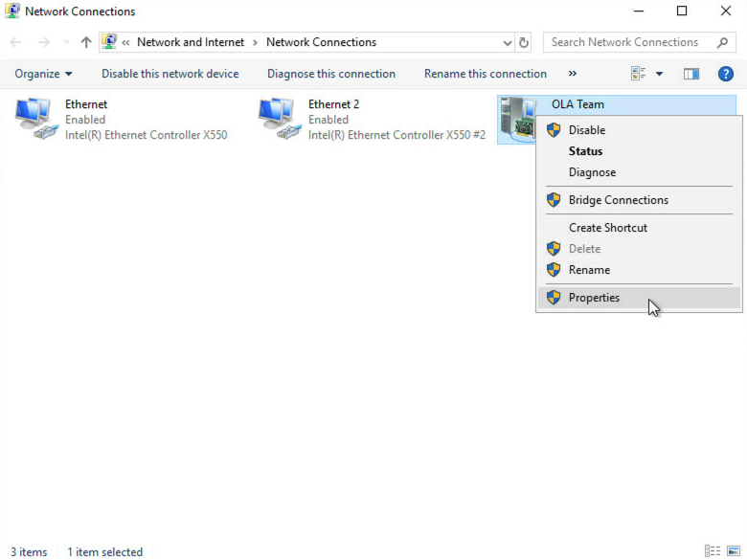Select the Ethernet 2 adapter icon
This screenshot has height=560, width=747.
pyautogui.click(x=279, y=120)
